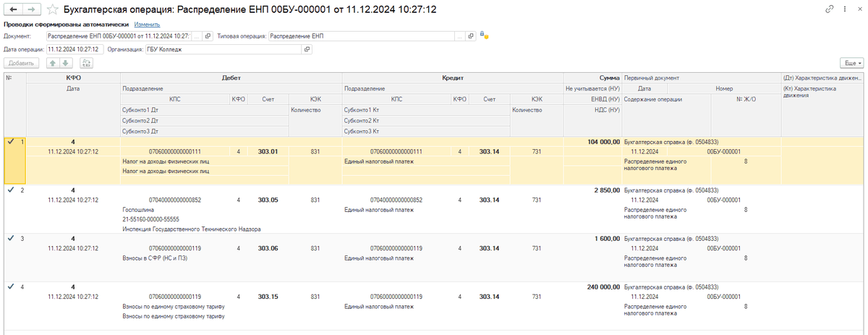The height and width of the screenshot is (335, 868).
Task: Select debit account 303.06 cell
Action: coord(268,247)
